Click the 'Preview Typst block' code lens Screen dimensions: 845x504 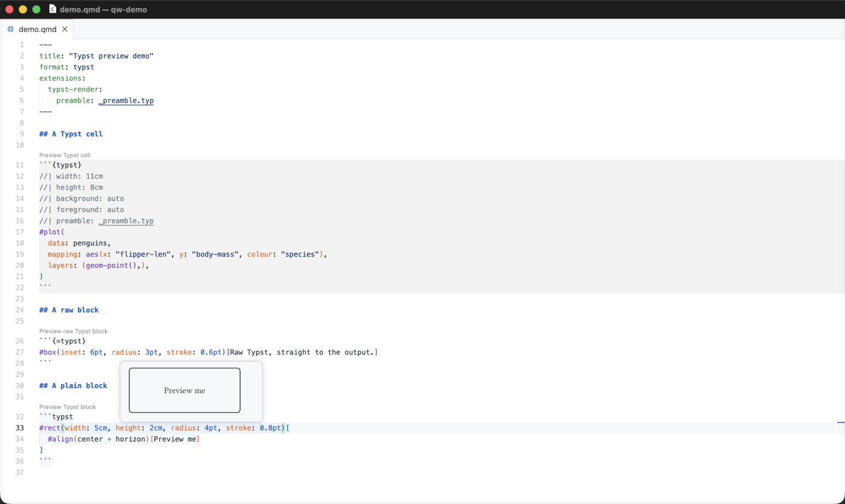click(67, 407)
